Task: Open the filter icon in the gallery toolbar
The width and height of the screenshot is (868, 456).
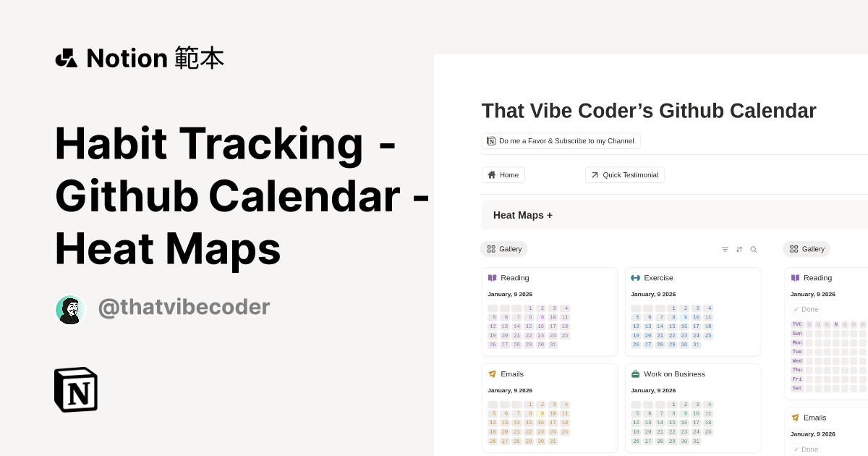Action: 725,249
